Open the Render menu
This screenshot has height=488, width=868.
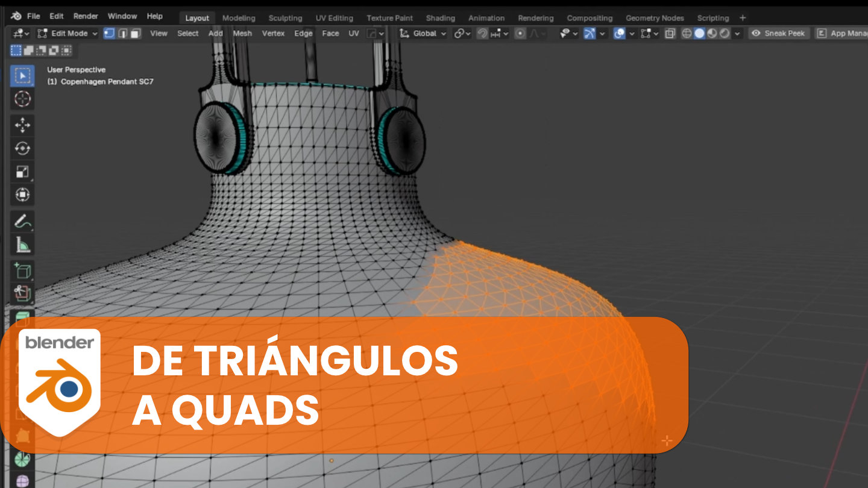coord(86,16)
